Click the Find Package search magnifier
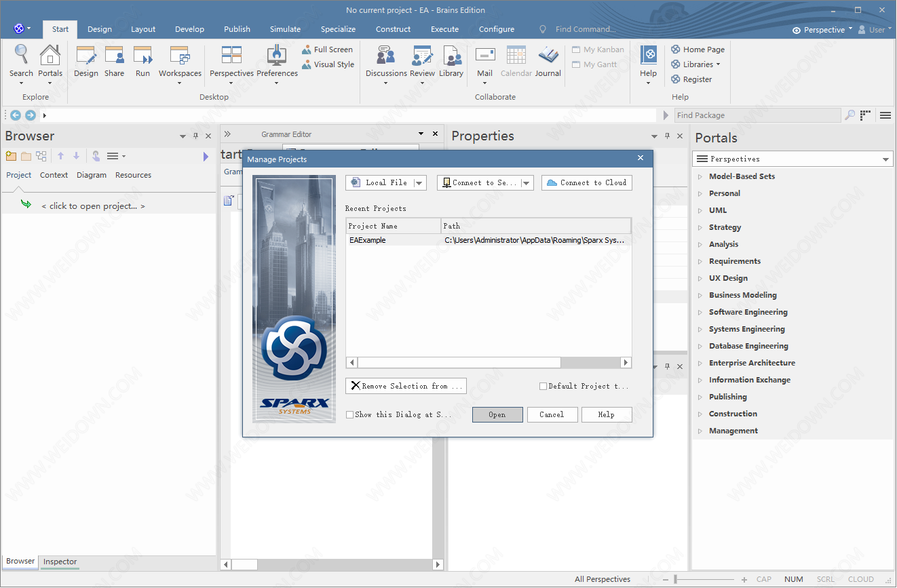 click(x=850, y=115)
